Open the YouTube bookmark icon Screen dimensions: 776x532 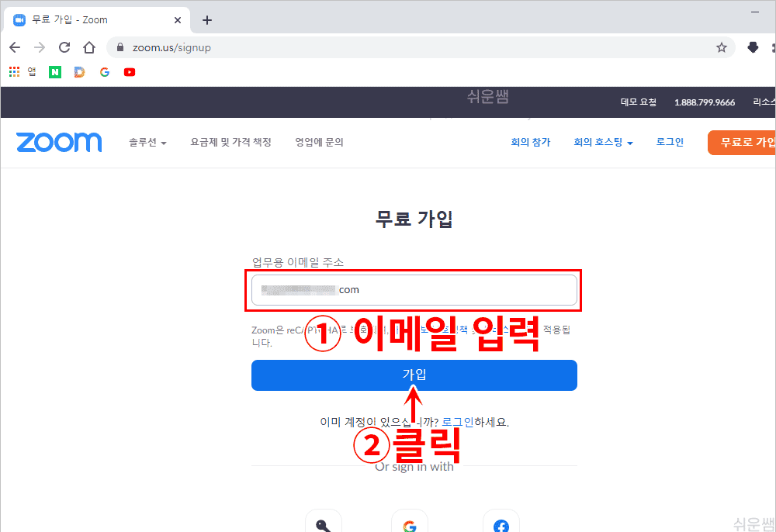point(130,72)
